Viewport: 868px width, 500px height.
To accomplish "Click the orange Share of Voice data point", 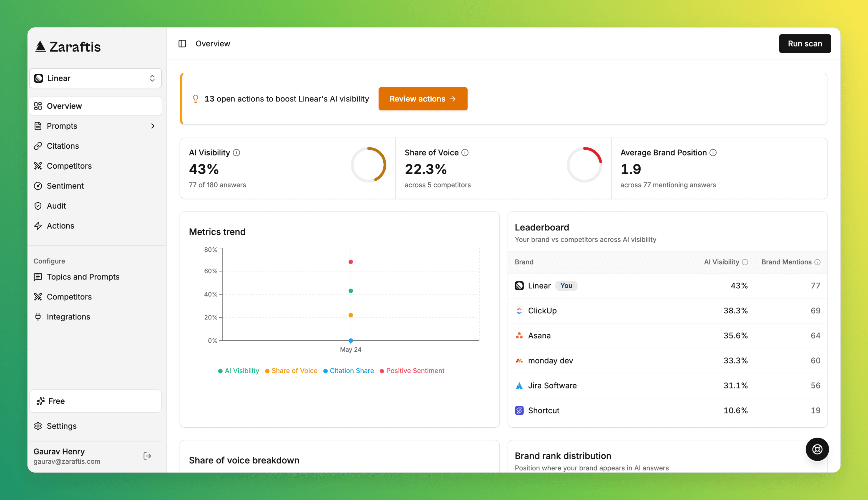I will pyautogui.click(x=351, y=315).
